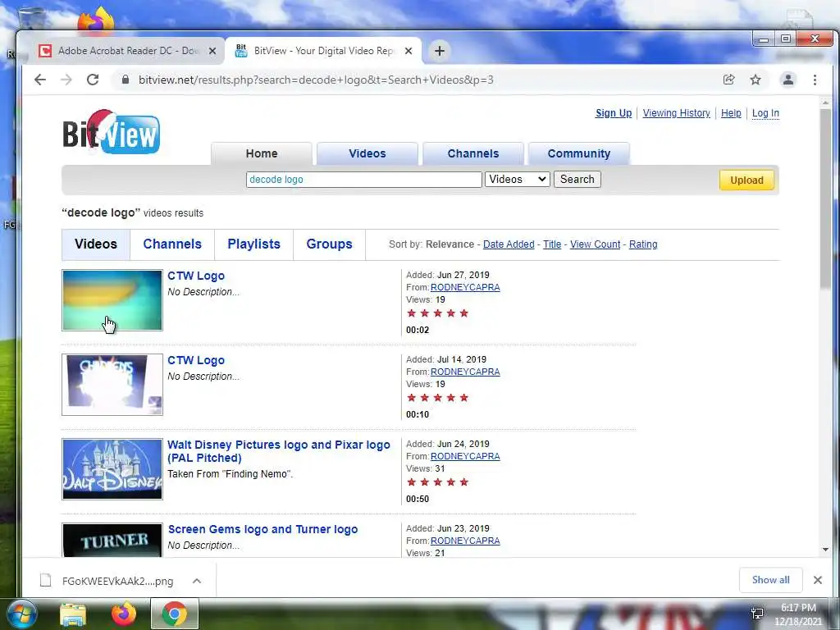Open RODNEYCAPRA link for Jul 14 video
Image resolution: width=840 pixels, height=630 pixels.
coord(465,372)
